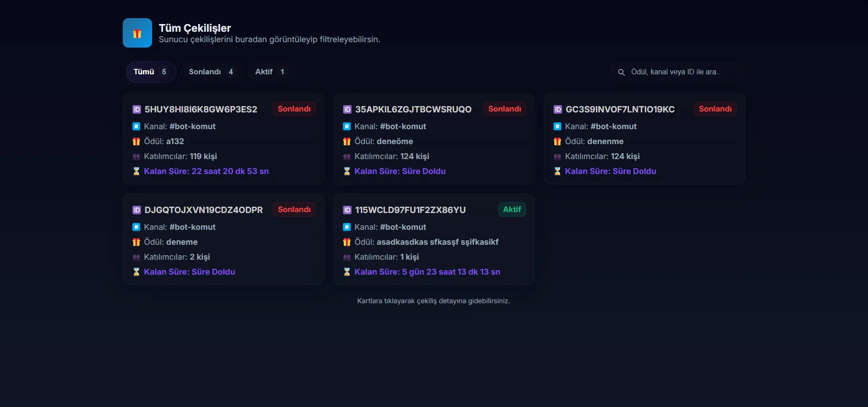Click the text Ödül: asadkasdkas sfkasşf sşifkasikf

click(x=427, y=242)
